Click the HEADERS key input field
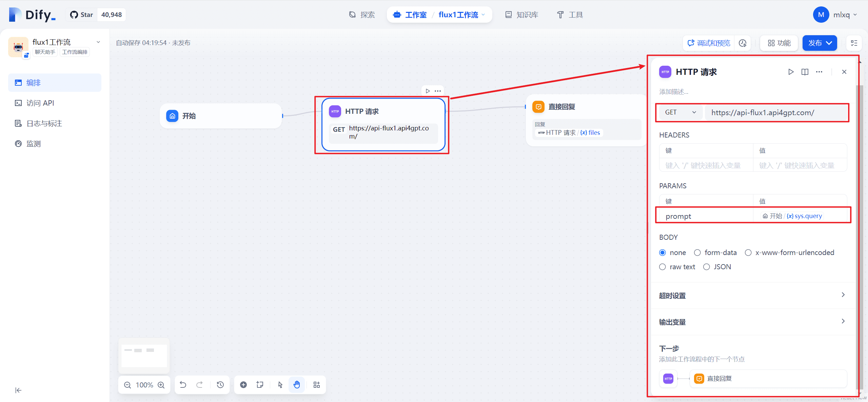The height and width of the screenshot is (402, 868). (706, 165)
